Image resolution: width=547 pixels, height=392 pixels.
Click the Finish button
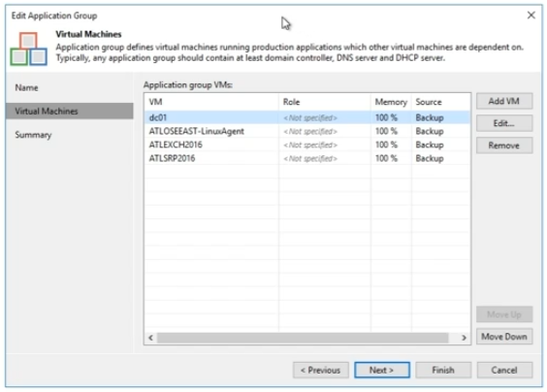click(x=443, y=370)
